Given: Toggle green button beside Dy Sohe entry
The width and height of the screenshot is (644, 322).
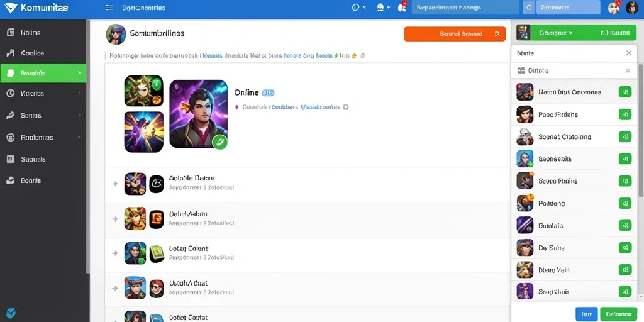Looking at the screenshot, I should click(625, 248).
